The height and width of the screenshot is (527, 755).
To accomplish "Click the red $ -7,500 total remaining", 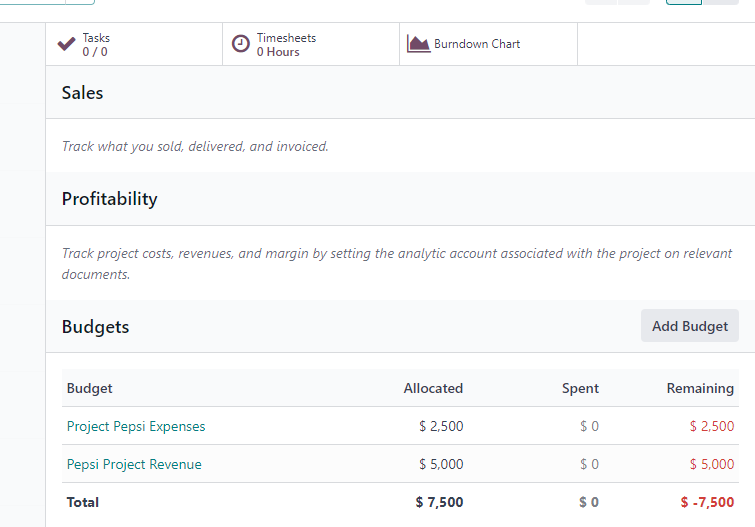I will click(x=707, y=502).
